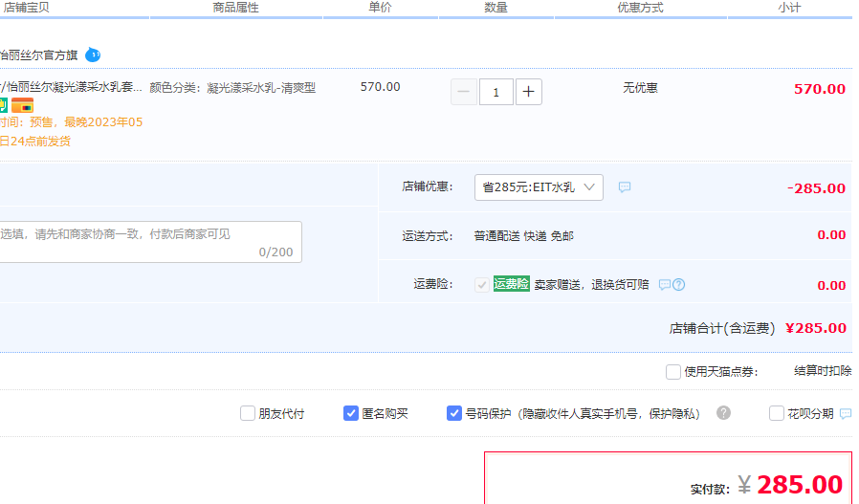The width and height of the screenshot is (859, 504).
Task: Uncheck the 号码保护 checkbox
Action: click(454, 413)
